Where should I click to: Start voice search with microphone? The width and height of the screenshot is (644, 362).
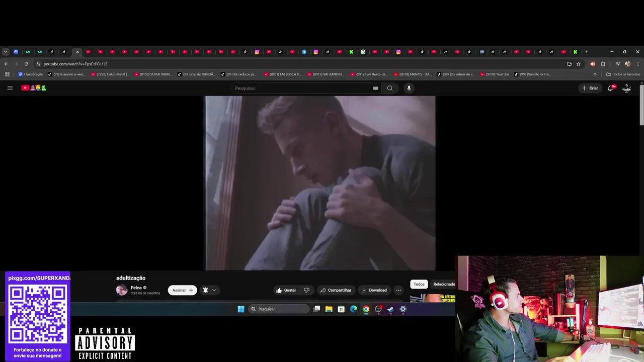(x=409, y=88)
